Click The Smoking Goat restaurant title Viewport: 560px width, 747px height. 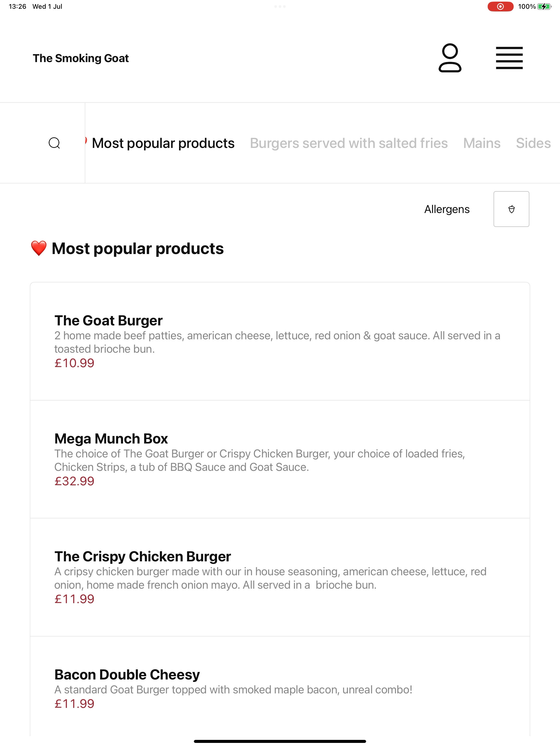coord(81,59)
